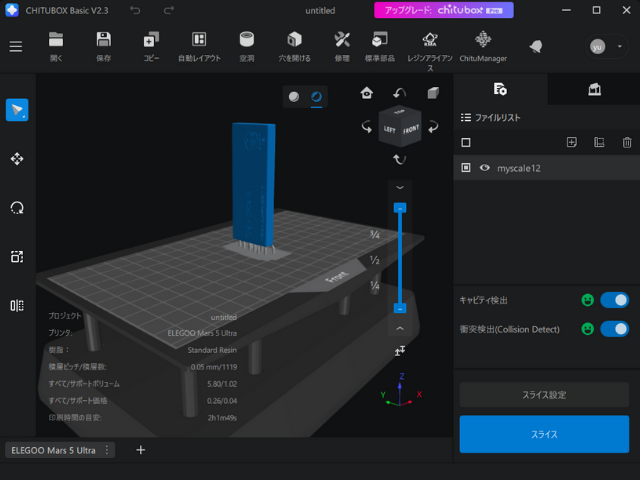Screen dimensions: 640x480
Task: Hide the myscale12 model with eye icon
Action: (485, 169)
